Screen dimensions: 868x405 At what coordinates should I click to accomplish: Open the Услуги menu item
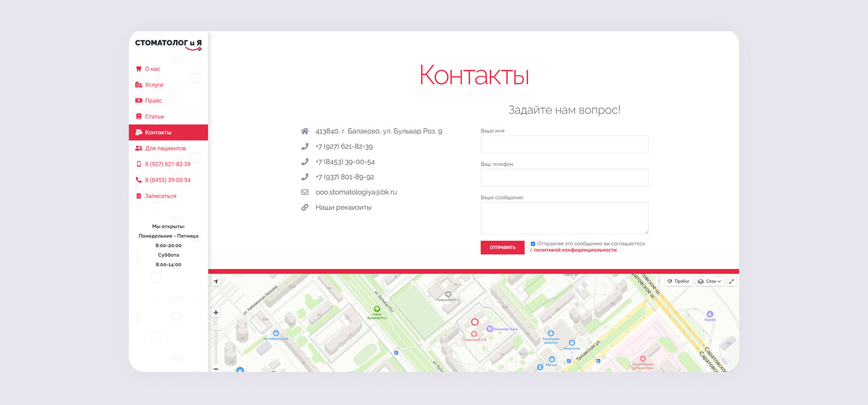pos(154,85)
